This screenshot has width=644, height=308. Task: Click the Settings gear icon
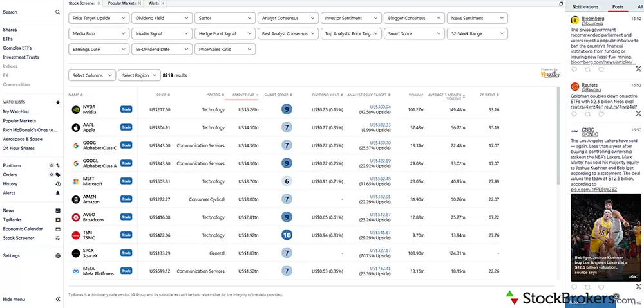[58, 255]
